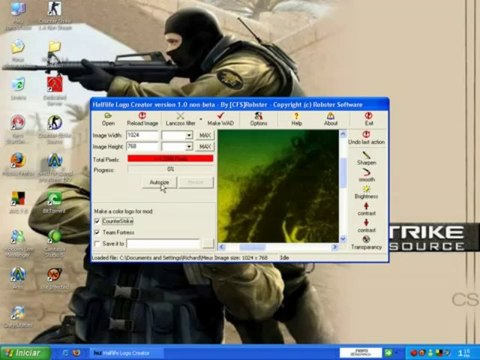Click the horizontal scrollbar left arrow in preview
Viewport: 480px width, 360px height.
[222, 247]
